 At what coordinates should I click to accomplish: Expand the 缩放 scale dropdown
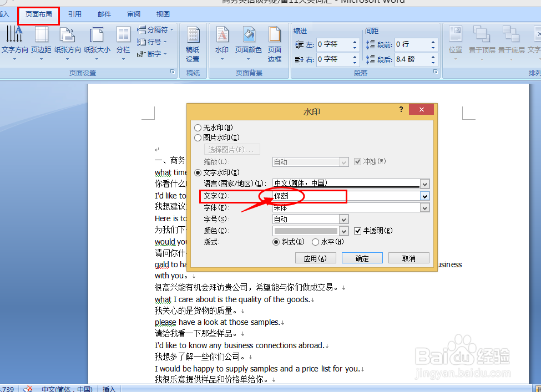click(343, 162)
